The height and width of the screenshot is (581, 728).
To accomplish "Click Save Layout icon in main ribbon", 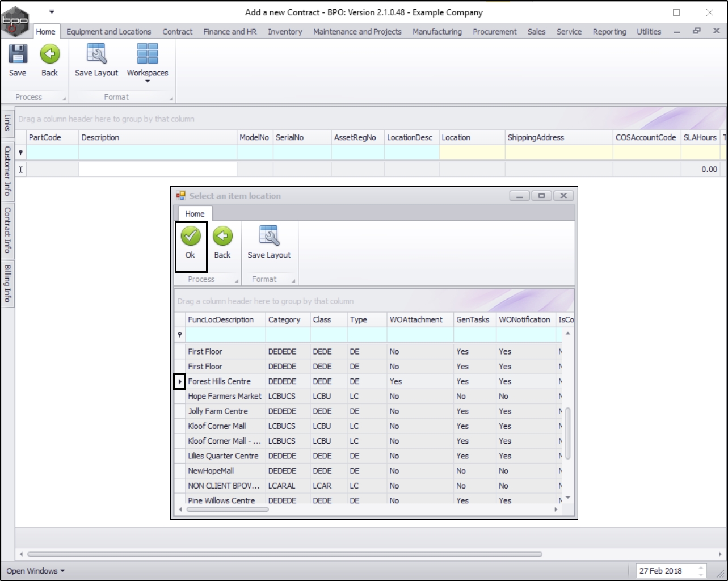I will pos(96,54).
